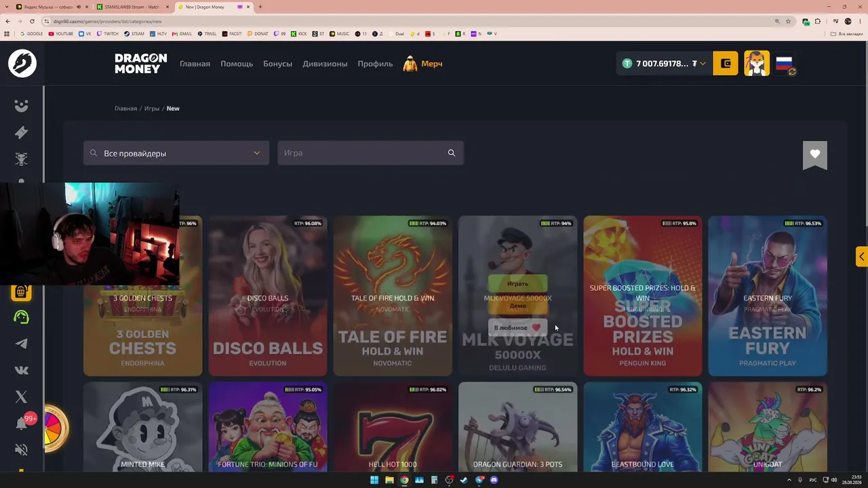Open 'Профиль' in top navigation

click(x=375, y=64)
